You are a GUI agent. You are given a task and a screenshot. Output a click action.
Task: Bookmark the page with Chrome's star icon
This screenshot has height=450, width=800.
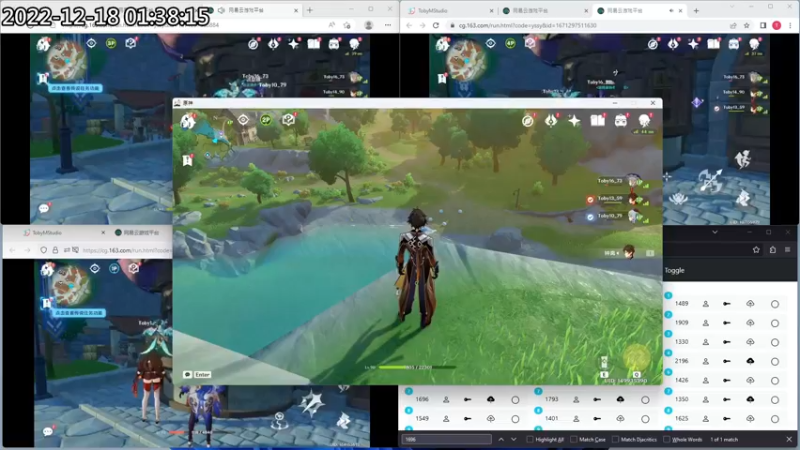[x=747, y=25]
